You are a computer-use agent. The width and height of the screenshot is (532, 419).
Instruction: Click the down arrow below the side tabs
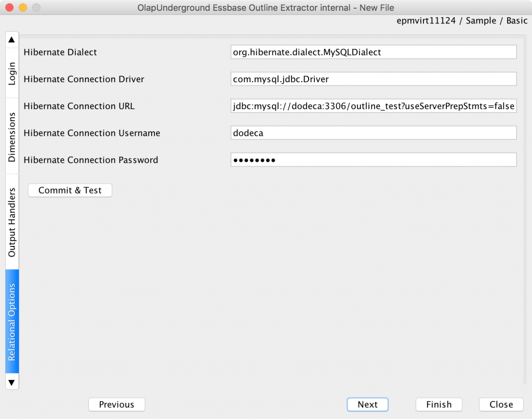12,382
